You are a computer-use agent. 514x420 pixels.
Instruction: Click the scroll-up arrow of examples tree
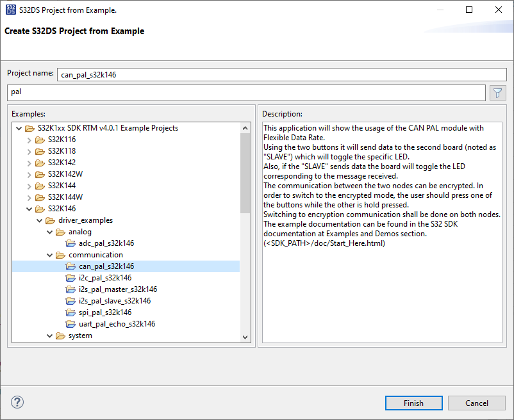pyautogui.click(x=245, y=128)
